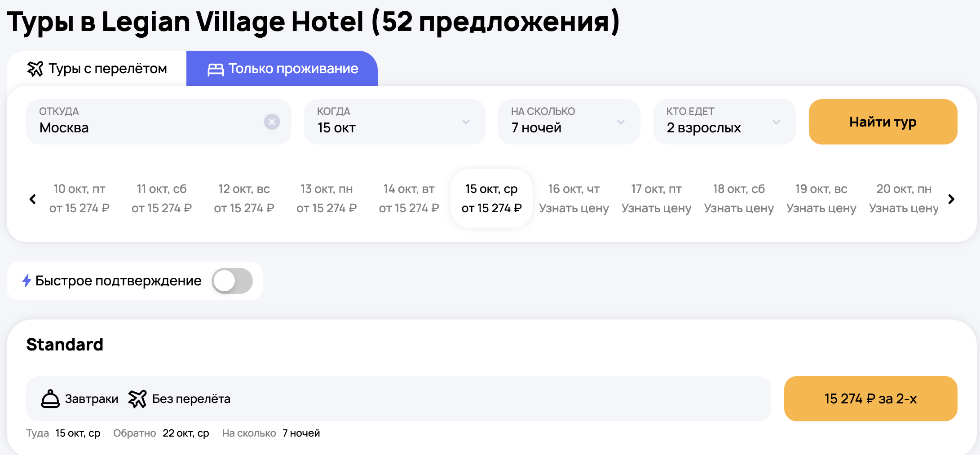
Task: Click the Завтраки meal label
Action: point(92,398)
